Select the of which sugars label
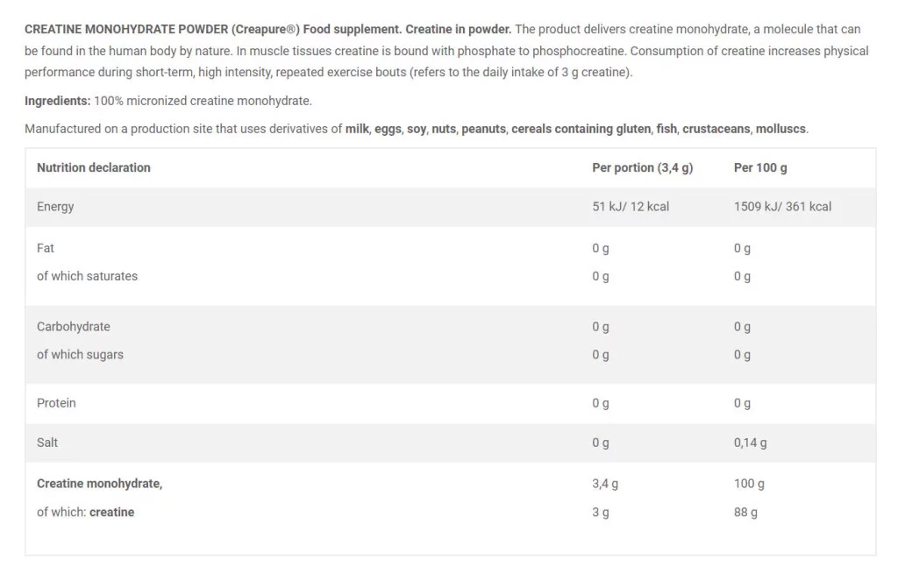This screenshot has width=898, height=588. (x=80, y=355)
